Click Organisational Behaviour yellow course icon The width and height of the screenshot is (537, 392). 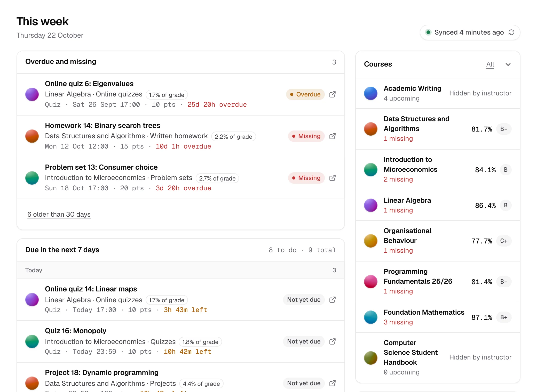[x=371, y=241]
